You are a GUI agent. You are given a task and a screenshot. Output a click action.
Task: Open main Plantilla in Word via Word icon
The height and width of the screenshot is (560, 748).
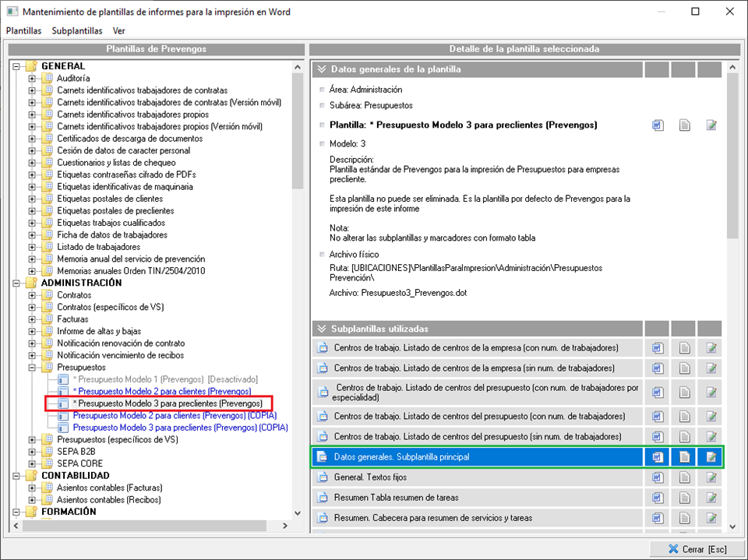click(x=658, y=125)
